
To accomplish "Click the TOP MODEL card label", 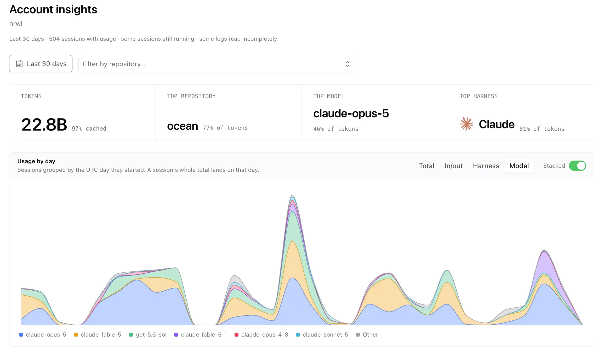I will (x=329, y=96).
